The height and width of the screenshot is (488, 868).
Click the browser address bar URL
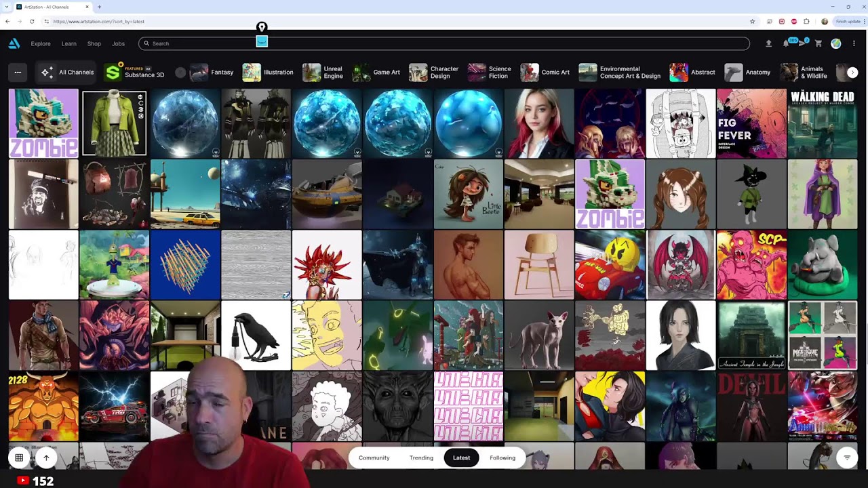(x=99, y=21)
